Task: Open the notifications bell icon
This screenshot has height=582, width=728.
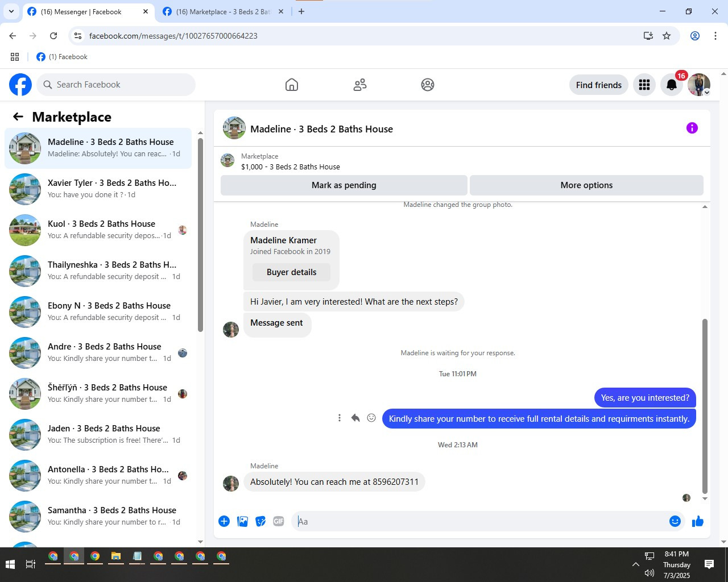Action: click(x=672, y=85)
